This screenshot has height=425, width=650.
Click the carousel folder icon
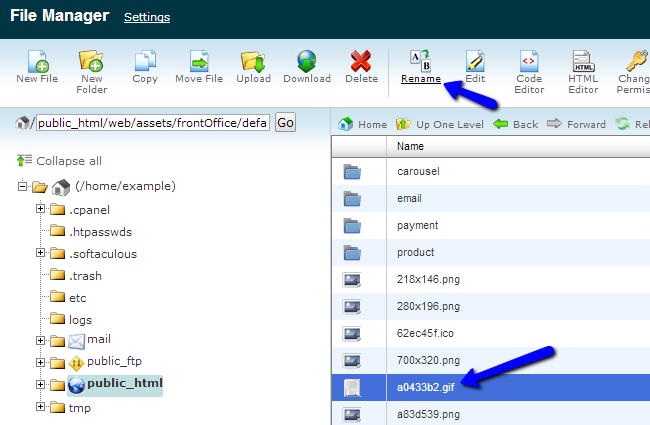coord(352,171)
